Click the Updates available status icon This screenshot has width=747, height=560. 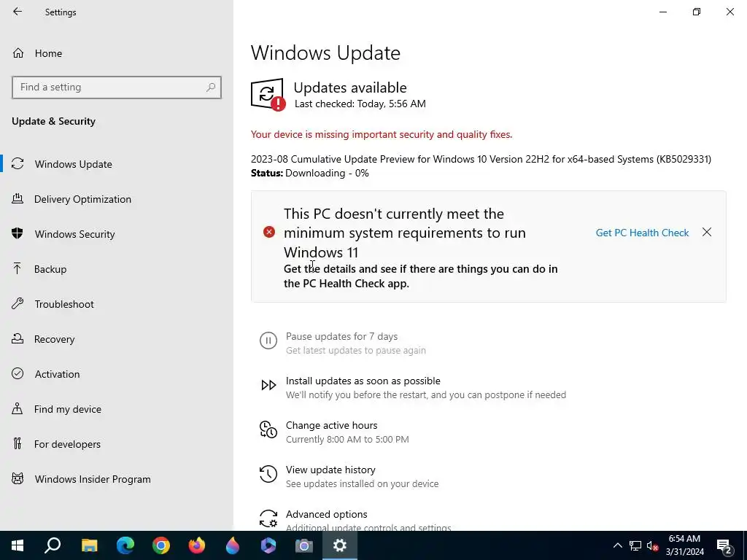268,94
